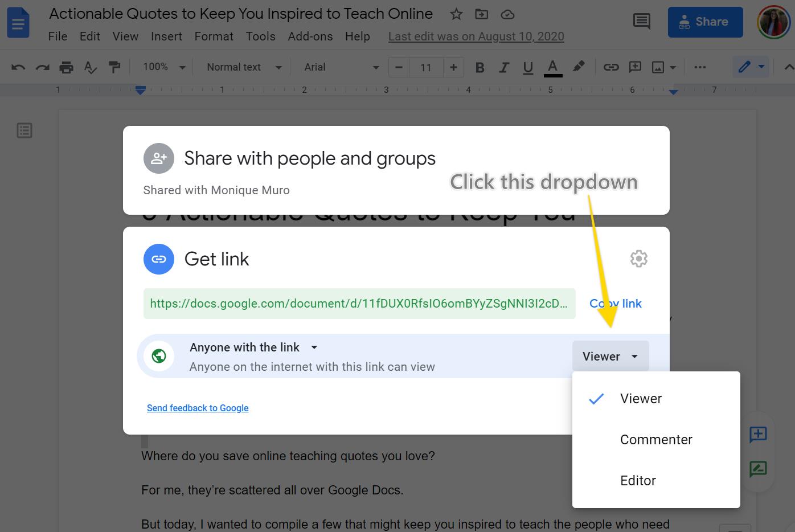Open comment history icon
Viewport: 795px width, 532px height.
[642, 22]
